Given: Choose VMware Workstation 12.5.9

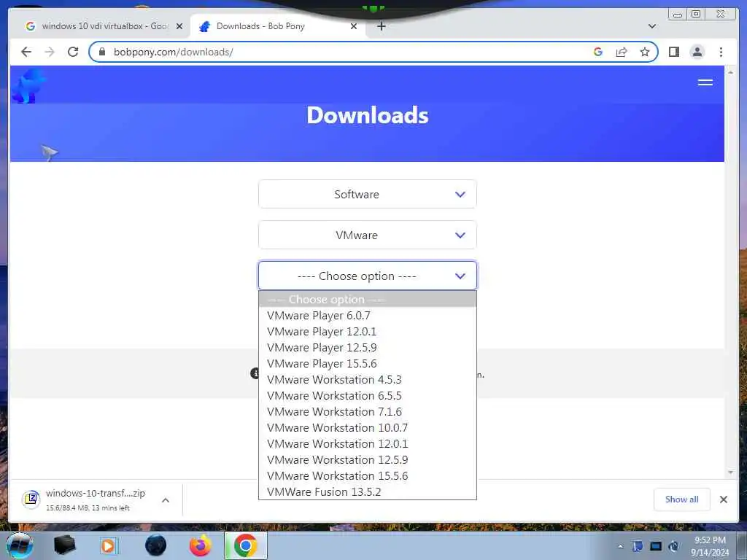Looking at the screenshot, I should click(x=368, y=459).
